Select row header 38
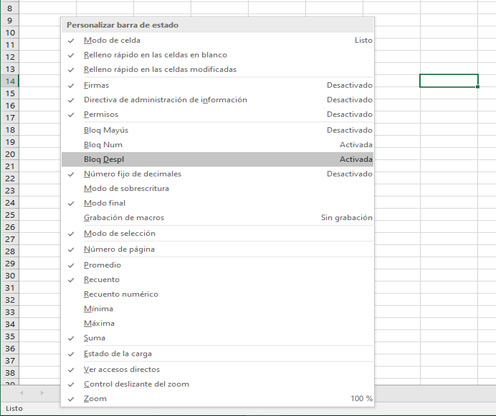This screenshot has height=416, width=496. point(10,373)
